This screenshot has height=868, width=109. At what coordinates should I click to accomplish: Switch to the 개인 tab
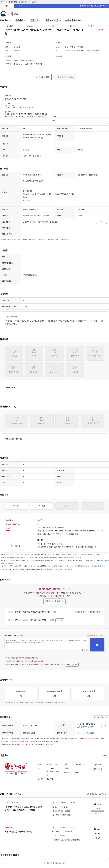pos(7,6)
